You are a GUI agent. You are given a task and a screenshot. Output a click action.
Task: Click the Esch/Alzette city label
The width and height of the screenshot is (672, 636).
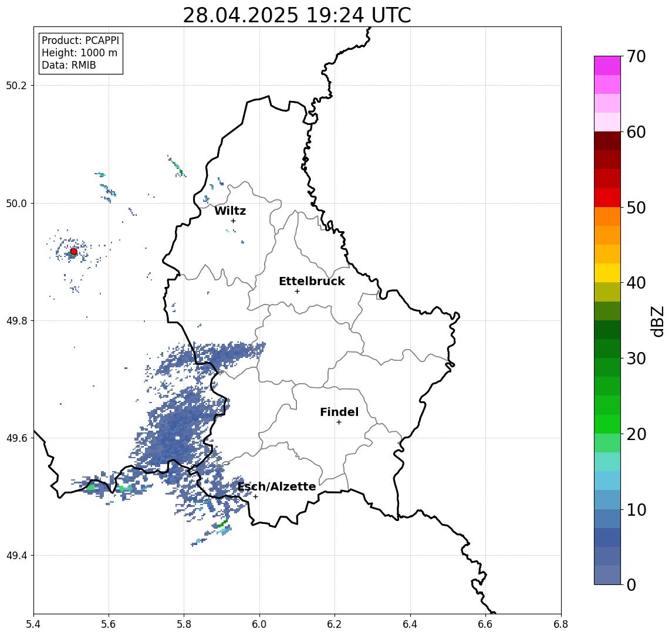point(276,486)
